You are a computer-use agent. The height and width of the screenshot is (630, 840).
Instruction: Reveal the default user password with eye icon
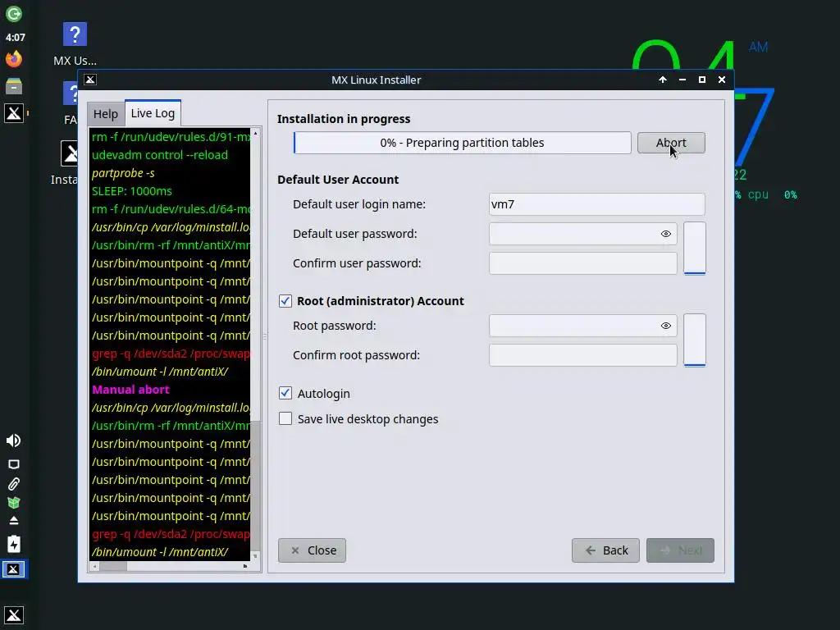666,234
